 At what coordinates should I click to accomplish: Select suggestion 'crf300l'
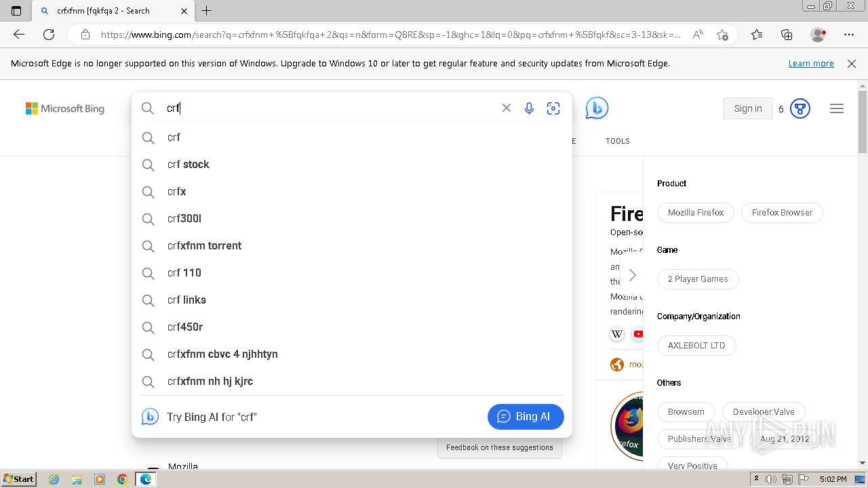[x=352, y=218]
